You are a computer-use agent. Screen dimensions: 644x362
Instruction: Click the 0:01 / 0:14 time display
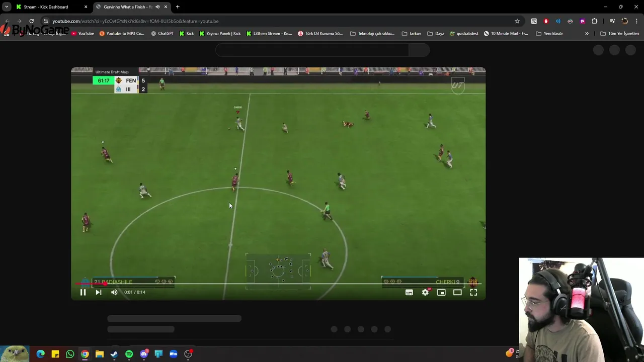(135, 292)
